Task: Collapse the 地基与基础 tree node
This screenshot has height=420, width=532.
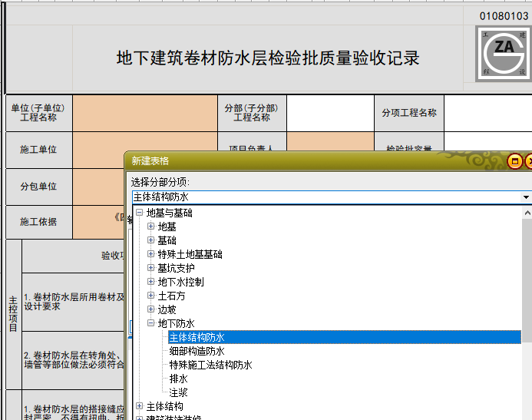Action: coord(139,213)
